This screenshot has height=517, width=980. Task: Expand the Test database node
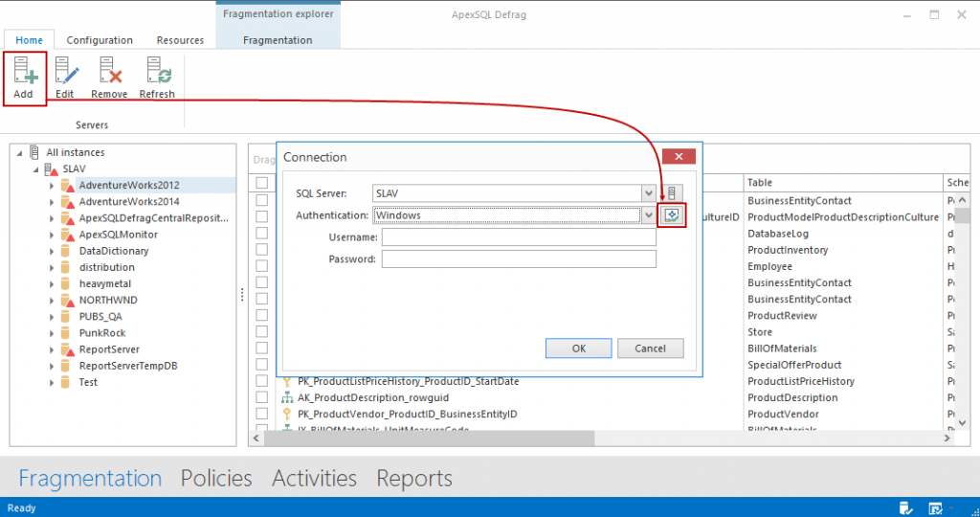pyautogui.click(x=52, y=383)
